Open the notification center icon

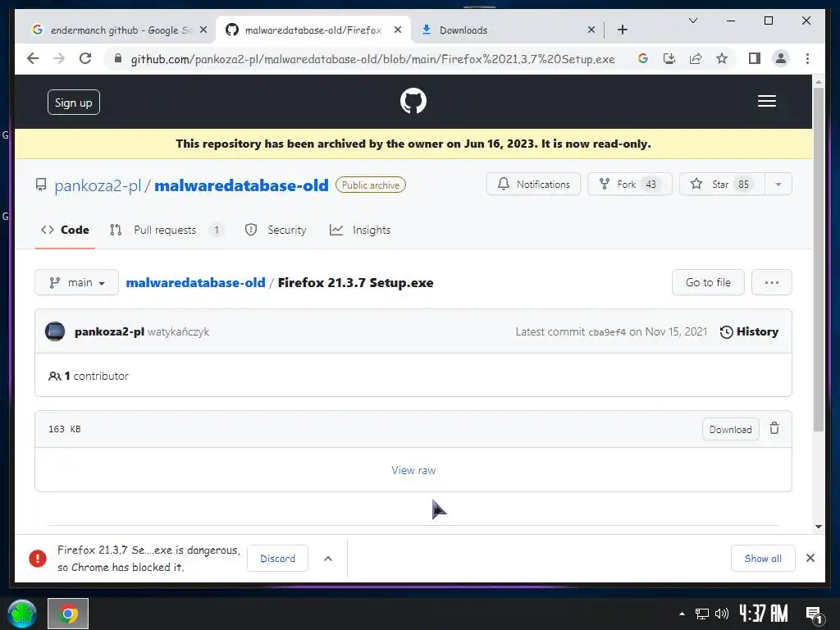click(x=815, y=614)
